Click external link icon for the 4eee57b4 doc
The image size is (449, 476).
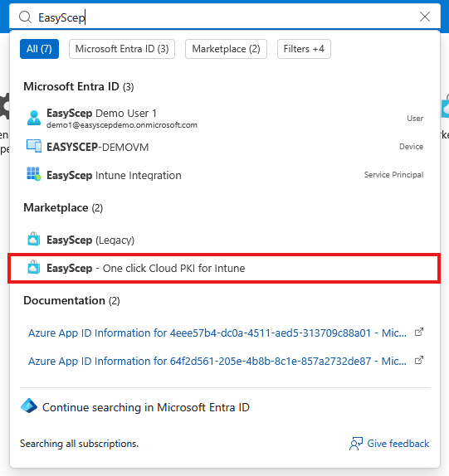pos(419,332)
